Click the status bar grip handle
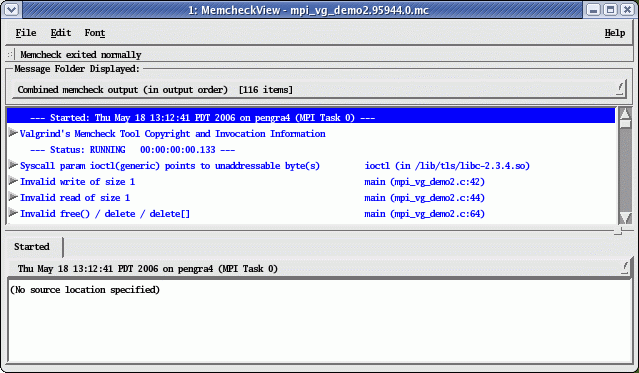This screenshot has width=639, height=373. pyautogui.click(x=11, y=54)
